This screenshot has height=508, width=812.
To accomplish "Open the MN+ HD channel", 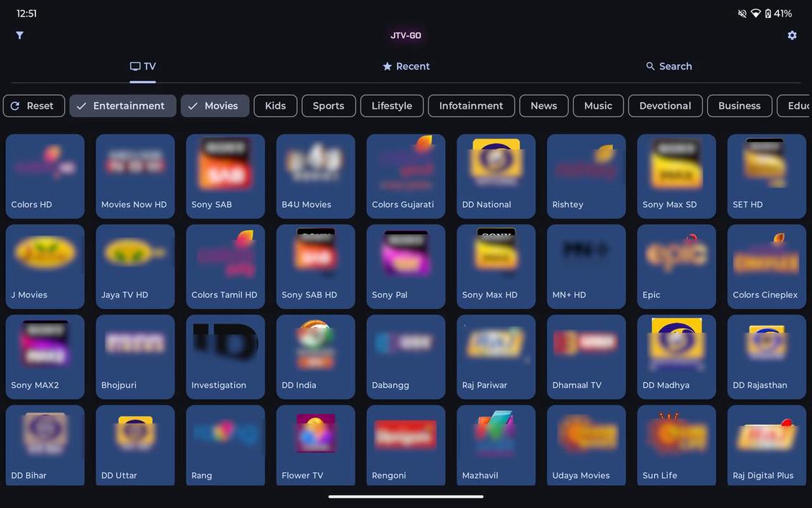I will [x=587, y=267].
